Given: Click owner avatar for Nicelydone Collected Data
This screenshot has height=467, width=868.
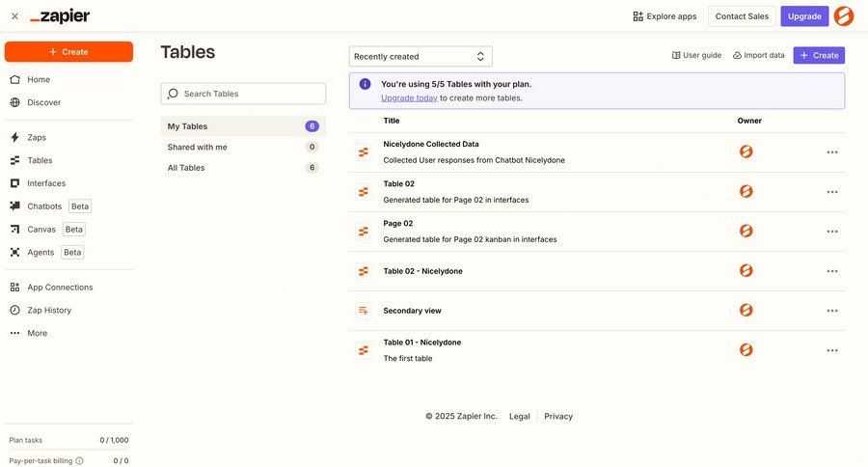Looking at the screenshot, I should [x=746, y=151].
